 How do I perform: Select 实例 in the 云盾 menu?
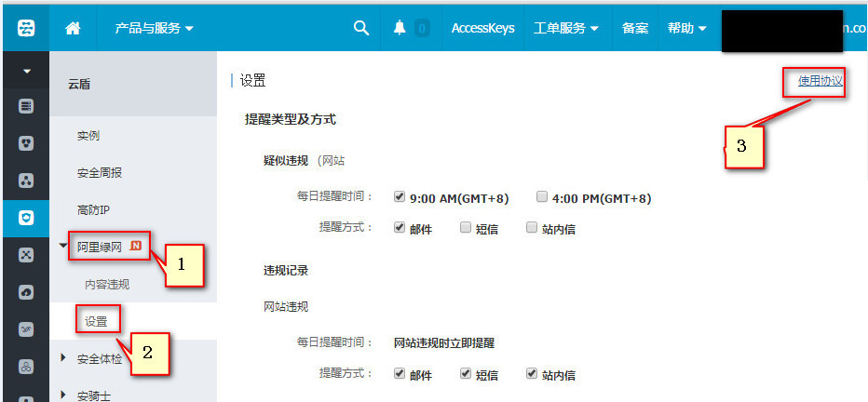88,136
